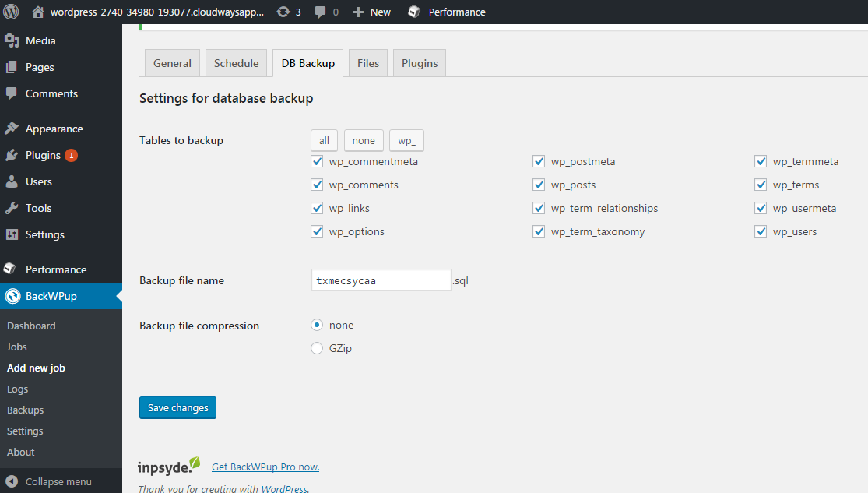Click the plus icon beside New
Image resolution: width=868 pixels, height=493 pixels.
[x=358, y=12]
